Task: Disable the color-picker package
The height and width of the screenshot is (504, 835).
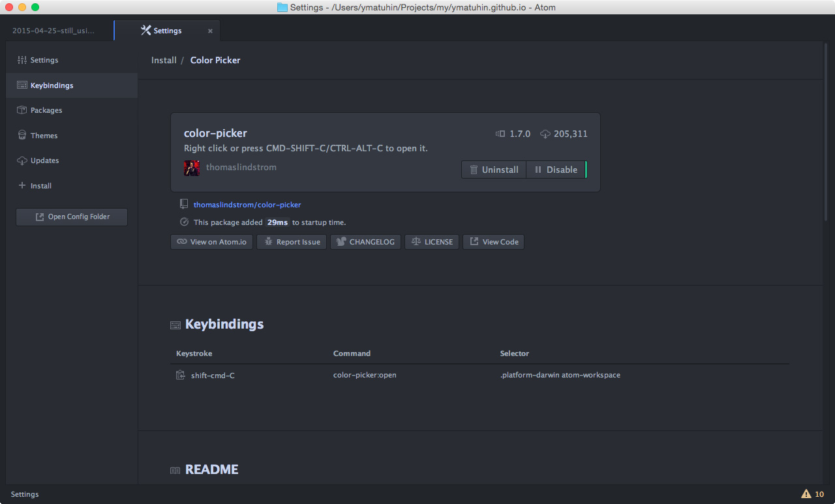Action: [556, 170]
